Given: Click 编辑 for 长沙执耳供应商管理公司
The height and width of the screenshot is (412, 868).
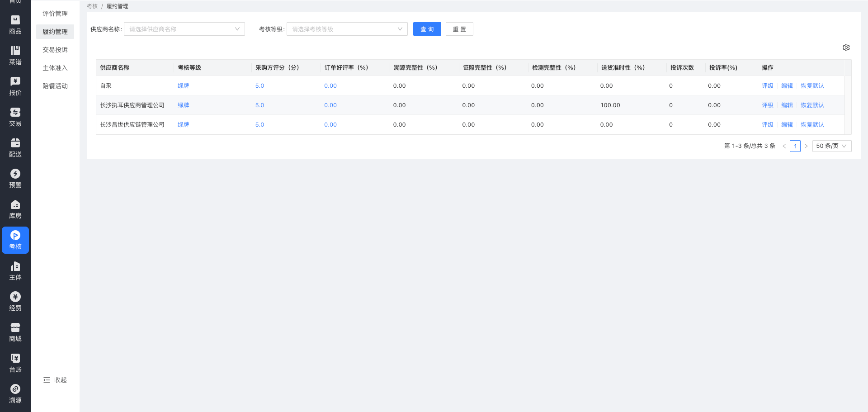Looking at the screenshot, I should pos(787,105).
